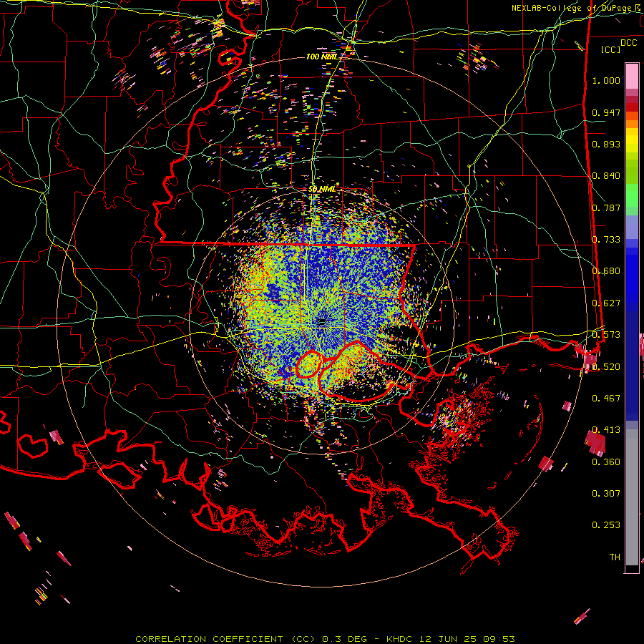Pick the gray swatch on the color bar

632,497
